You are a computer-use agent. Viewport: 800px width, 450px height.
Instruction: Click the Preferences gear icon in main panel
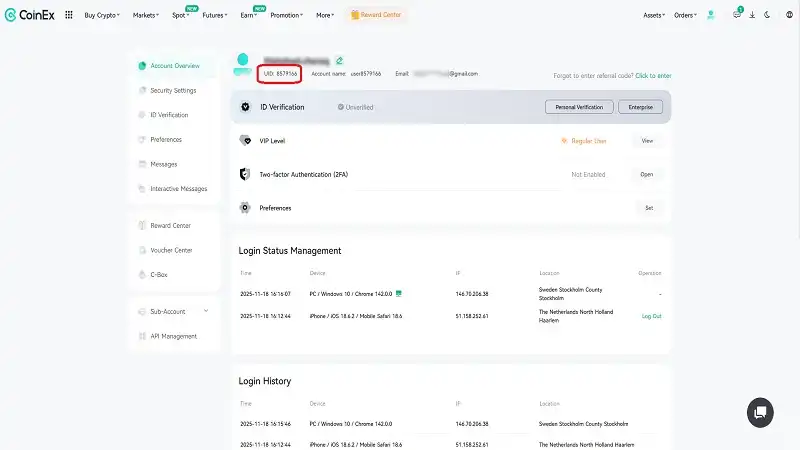pos(245,208)
